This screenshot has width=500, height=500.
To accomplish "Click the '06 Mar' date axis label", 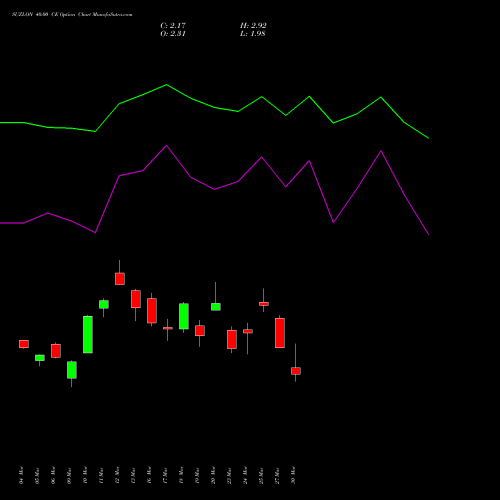I will click(x=53, y=475).
